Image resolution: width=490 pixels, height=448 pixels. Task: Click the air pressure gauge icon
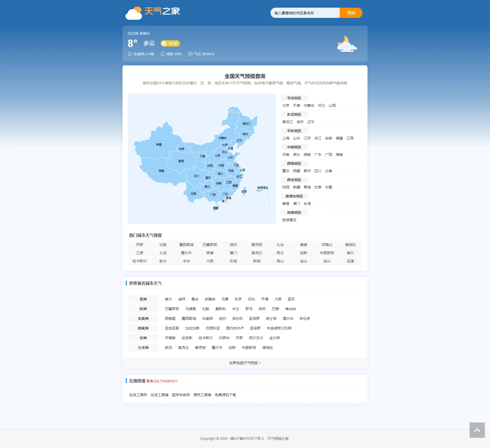(190, 54)
